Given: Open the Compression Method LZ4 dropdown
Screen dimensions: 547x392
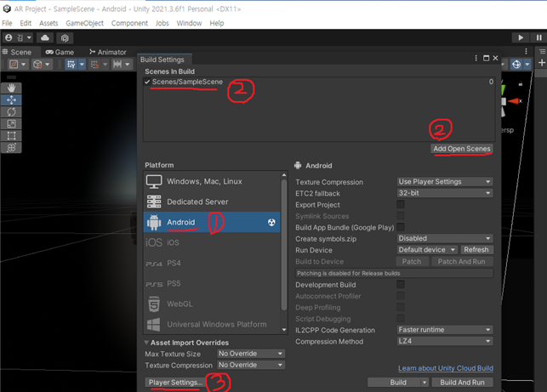Looking at the screenshot, I should click(445, 341).
